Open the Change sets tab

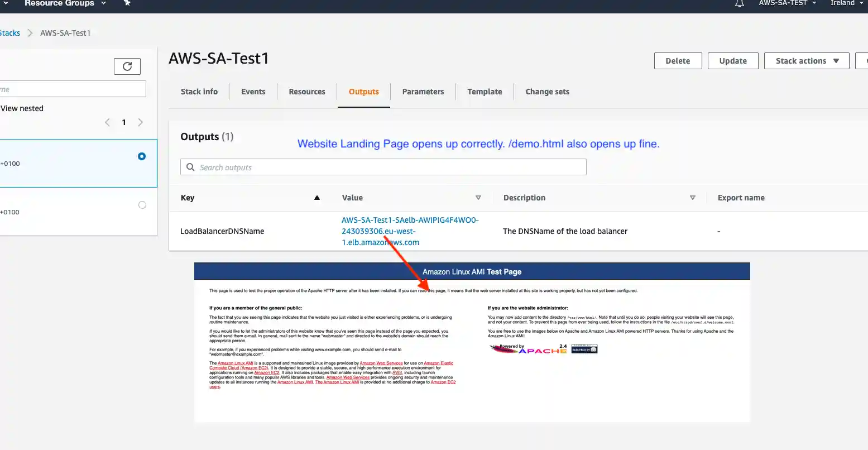coord(548,92)
